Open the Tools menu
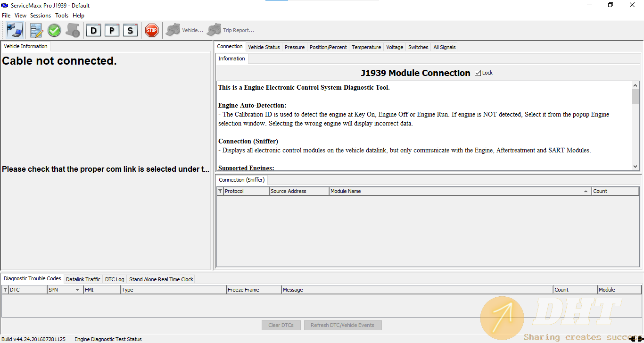644x343 pixels. 62,16
